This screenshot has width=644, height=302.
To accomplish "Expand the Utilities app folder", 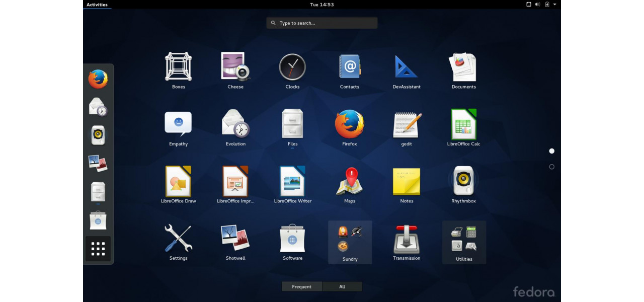I will coord(464,242).
